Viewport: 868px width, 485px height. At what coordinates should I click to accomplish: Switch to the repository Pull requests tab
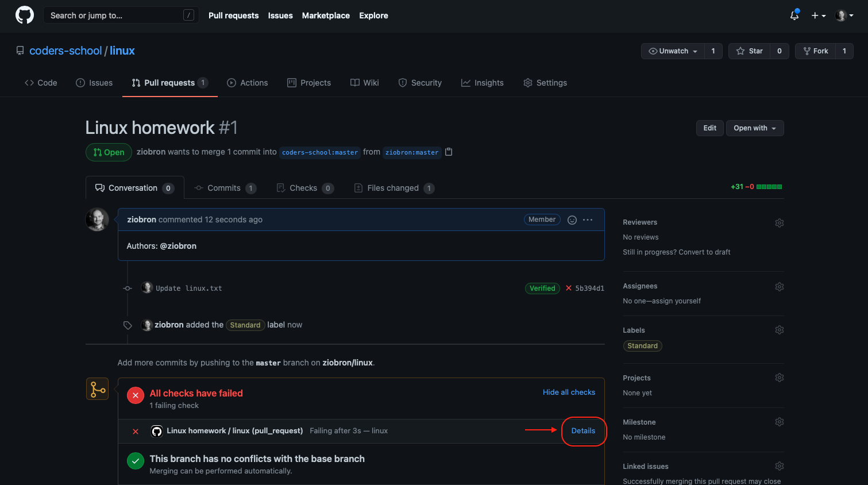tap(170, 83)
